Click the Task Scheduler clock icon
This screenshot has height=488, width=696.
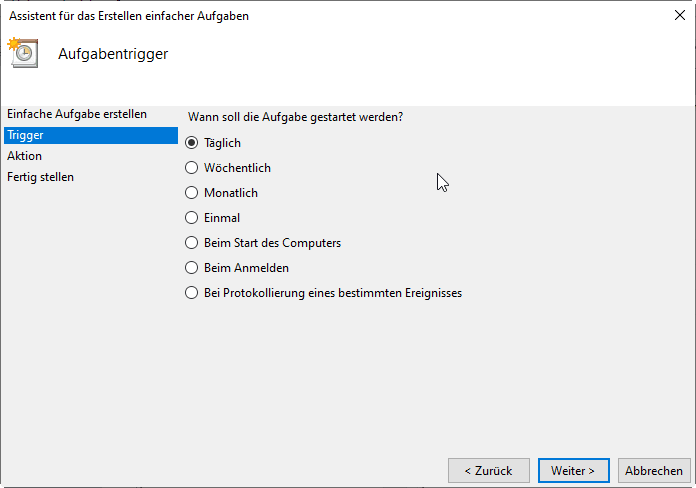coord(23,52)
